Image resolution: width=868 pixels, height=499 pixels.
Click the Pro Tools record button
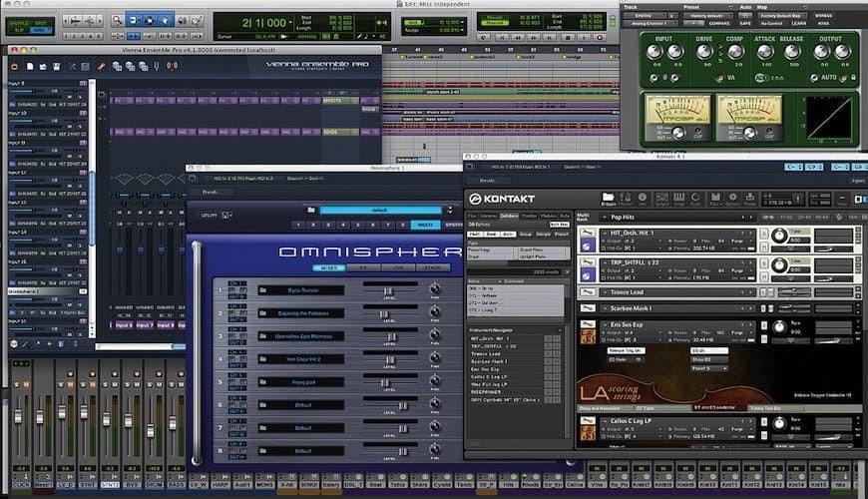(x=600, y=38)
